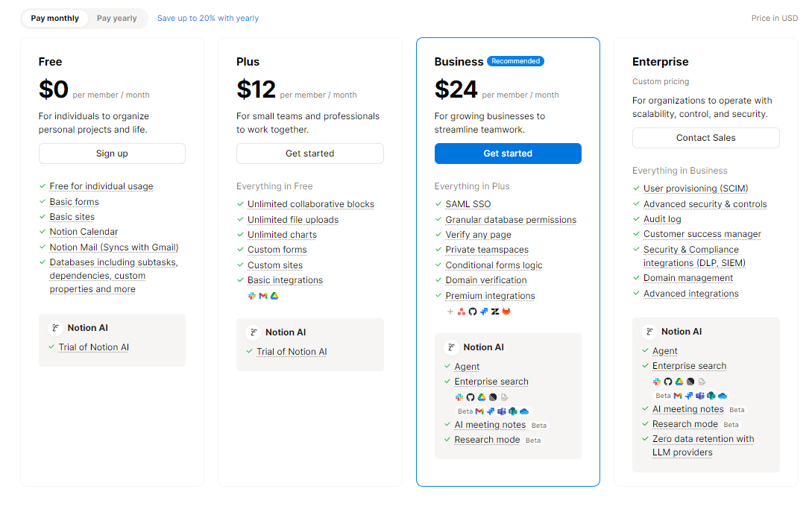Viewport: 812px width, 515px height.
Task: Click the Custom forms feature
Action: click(x=277, y=250)
